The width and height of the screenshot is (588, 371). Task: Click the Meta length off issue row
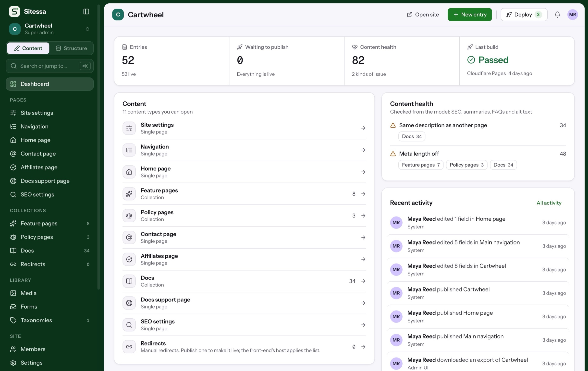click(478, 154)
